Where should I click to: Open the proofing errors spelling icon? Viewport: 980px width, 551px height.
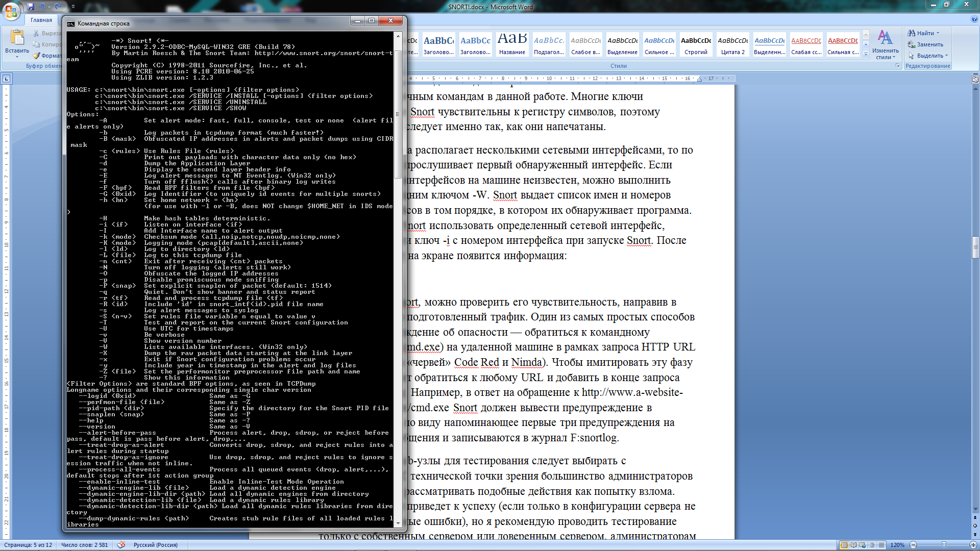tap(121, 545)
